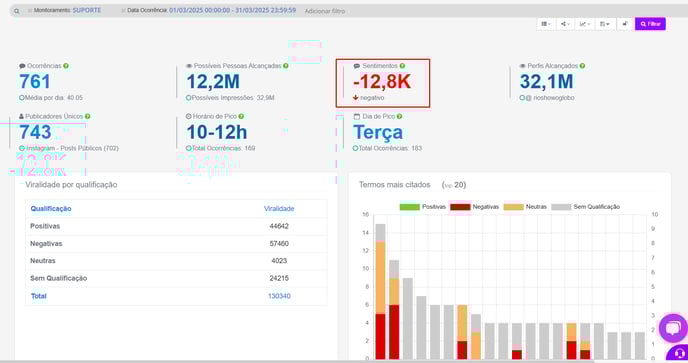
Task: Click the clock icon beside Horário de Pico
Action: point(189,116)
